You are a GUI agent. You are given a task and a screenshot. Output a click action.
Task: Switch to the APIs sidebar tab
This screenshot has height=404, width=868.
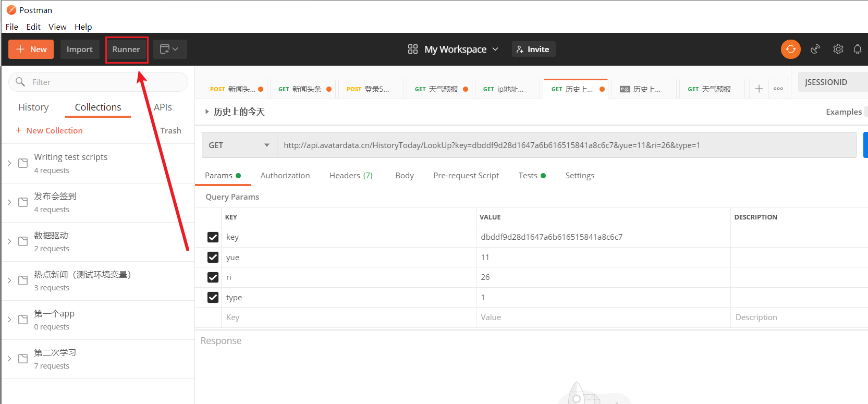pyautogui.click(x=163, y=107)
